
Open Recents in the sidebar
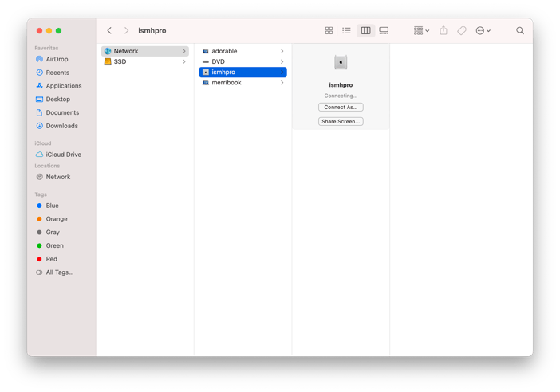point(53,73)
